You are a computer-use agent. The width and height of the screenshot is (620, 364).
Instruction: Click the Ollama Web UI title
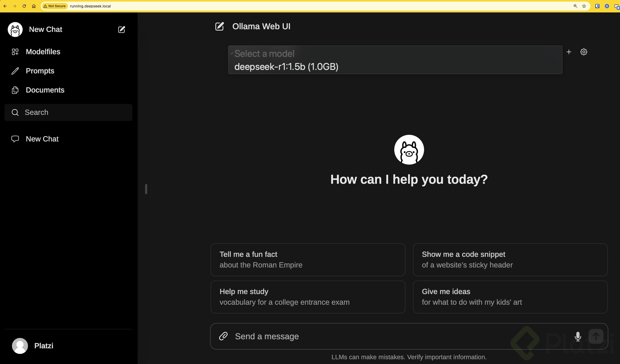click(261, 26)
